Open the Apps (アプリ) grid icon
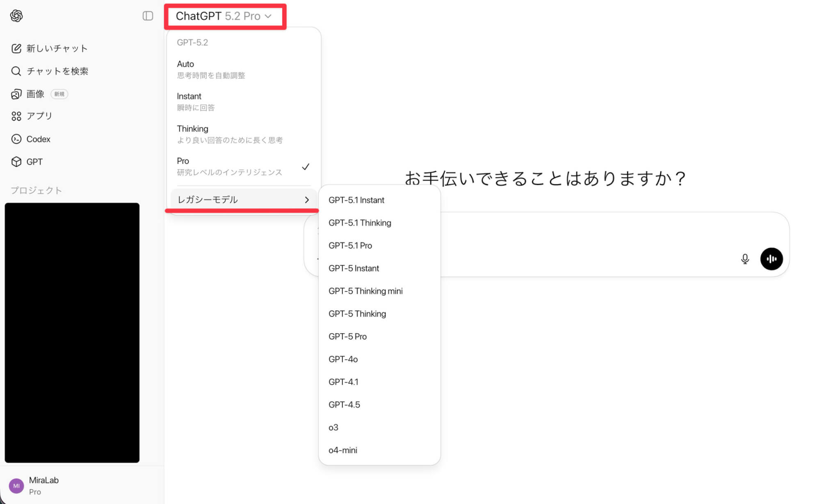Image resolution: width=840 pixels, height=504 pixels. [x=16, y=116]
